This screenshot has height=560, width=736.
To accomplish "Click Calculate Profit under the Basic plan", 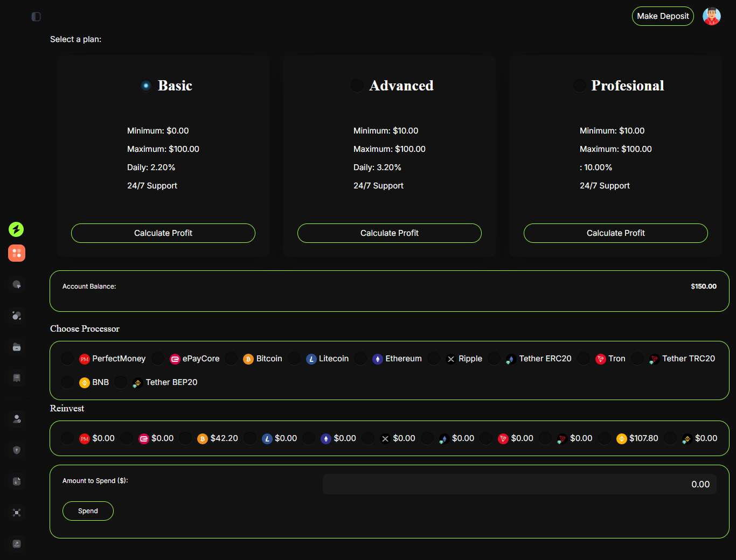I will tap(163, 233).
